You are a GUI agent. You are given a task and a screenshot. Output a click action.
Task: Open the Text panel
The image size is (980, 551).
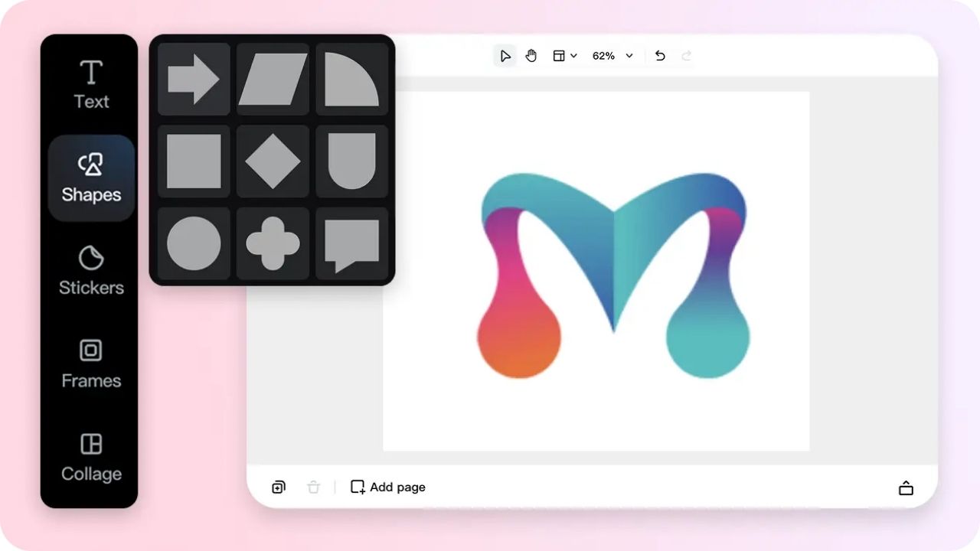pyautogui.click(x=90, y=83)
